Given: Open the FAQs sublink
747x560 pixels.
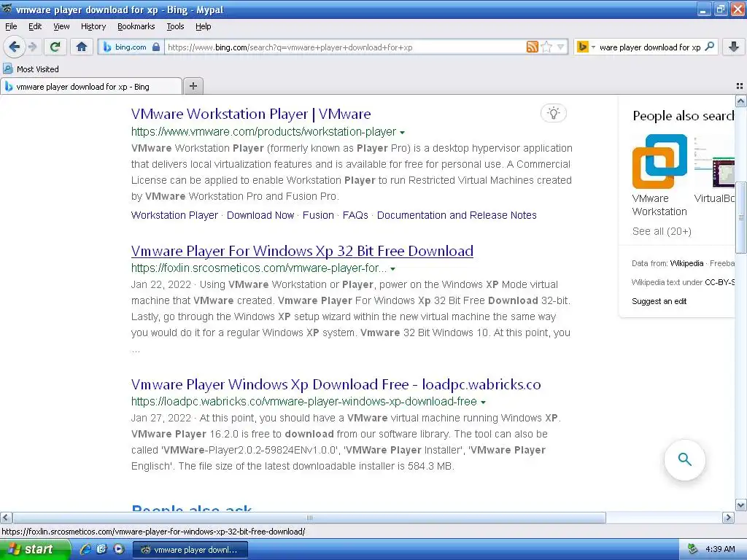Looking at the screenshot, I should [355, 215].
